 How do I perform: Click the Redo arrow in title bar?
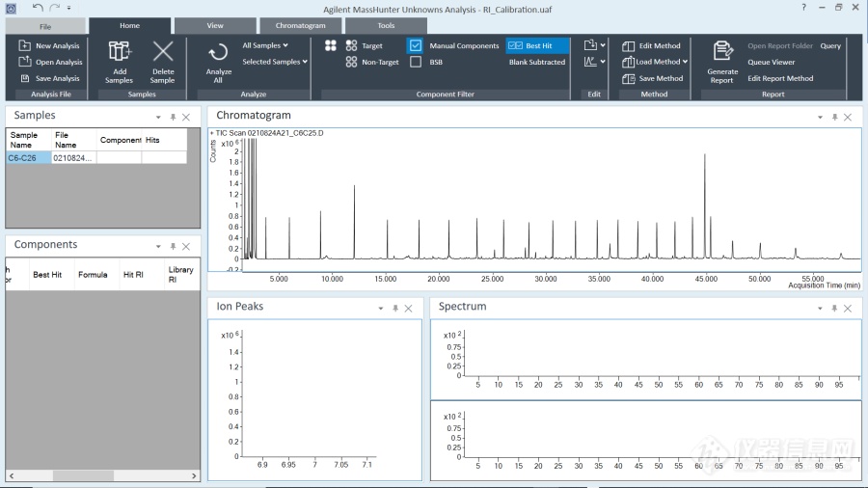[54, 7]
